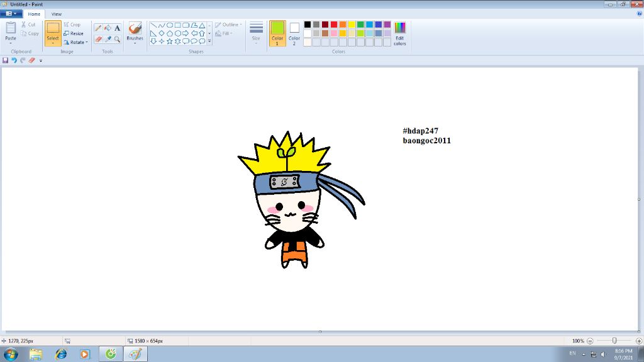644x362 pixels.
Task: Customize Quick Access Toolbar dropdown arrow
Action: pyautogui.click(x=41, y=61)
